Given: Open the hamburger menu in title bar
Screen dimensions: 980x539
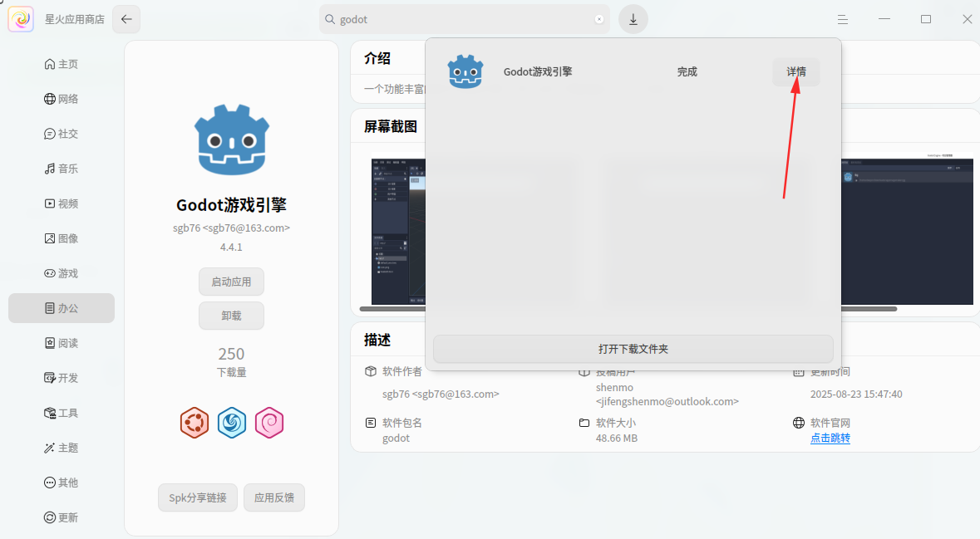Looking at the screenshot, I should point(843,19).
